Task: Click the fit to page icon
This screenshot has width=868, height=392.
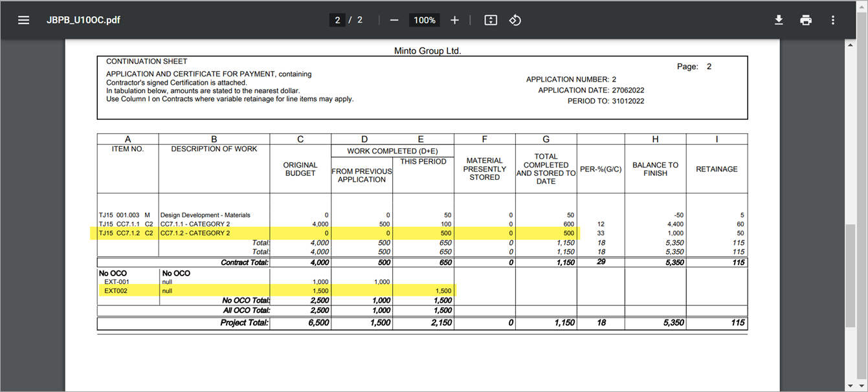Action: (491, 20)
